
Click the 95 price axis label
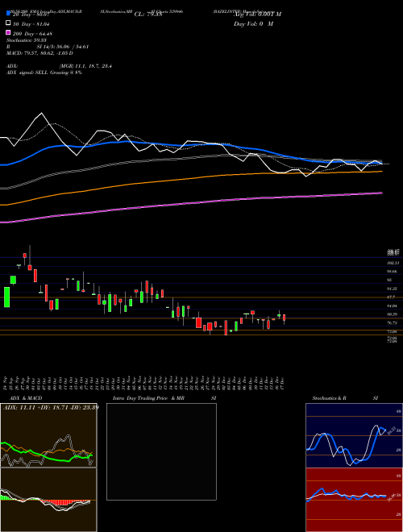(389, 280)
